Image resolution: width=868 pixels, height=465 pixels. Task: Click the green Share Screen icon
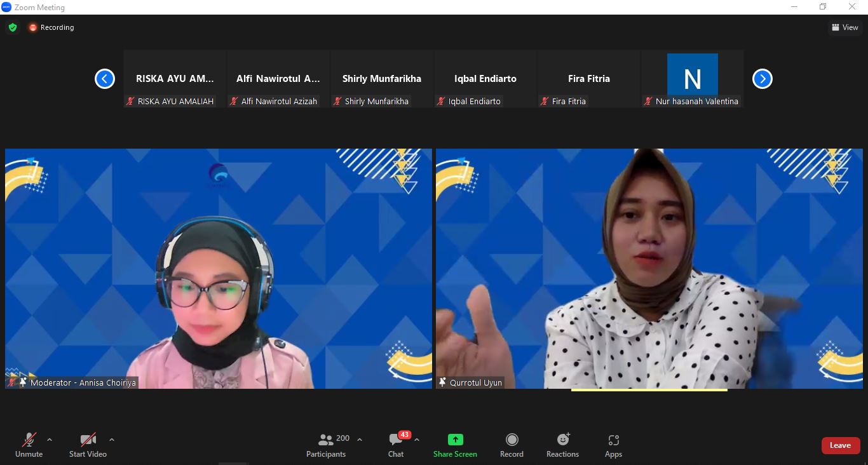pyautogui.click(x=455, y=440)
